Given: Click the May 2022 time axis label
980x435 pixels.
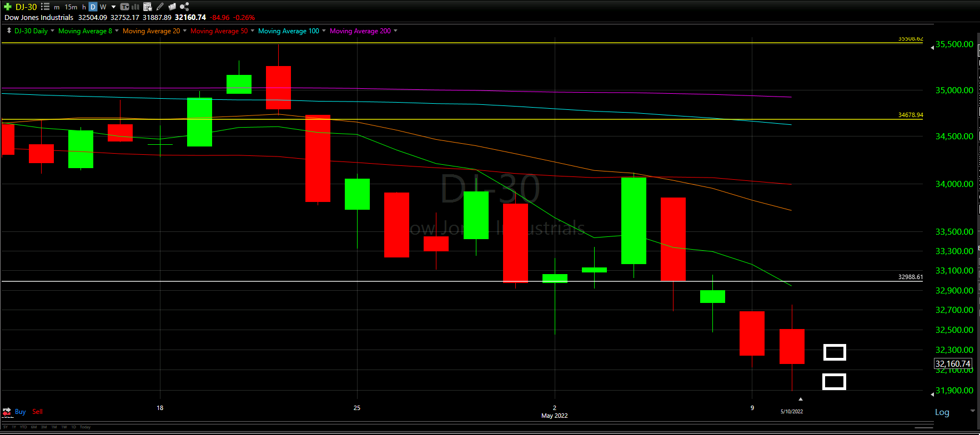Looking at the screenshot, I should [554, 416].
